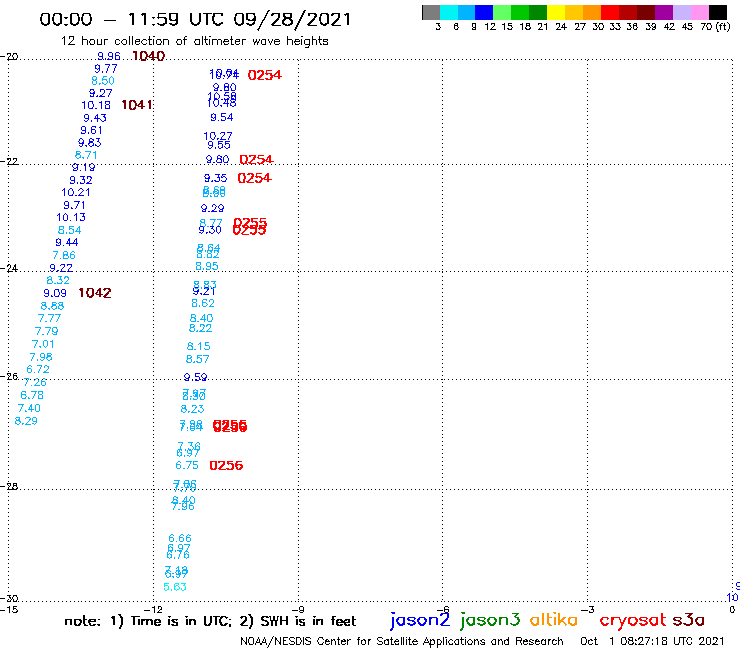
Task: Click the wave height value '8.15'
Action: pos(199,346)
